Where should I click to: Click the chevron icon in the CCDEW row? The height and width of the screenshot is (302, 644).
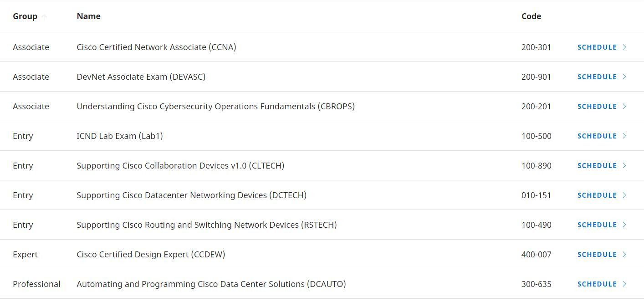point(624,254)
